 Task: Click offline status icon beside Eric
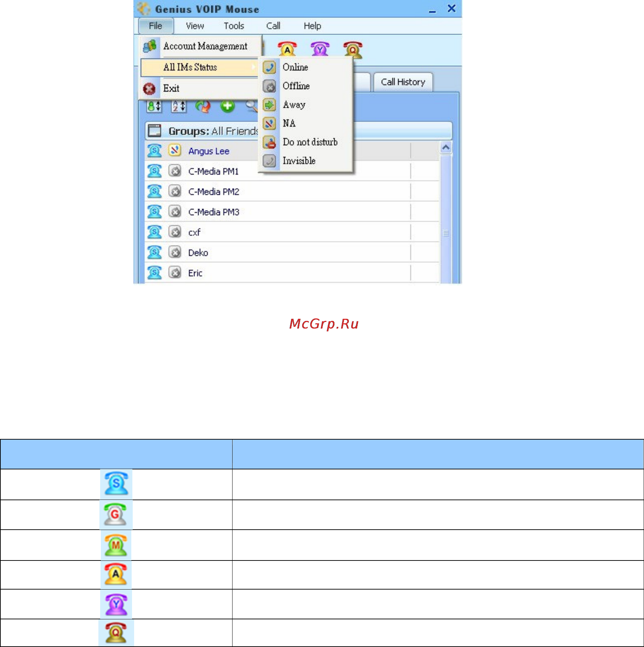tap(175, 273)
